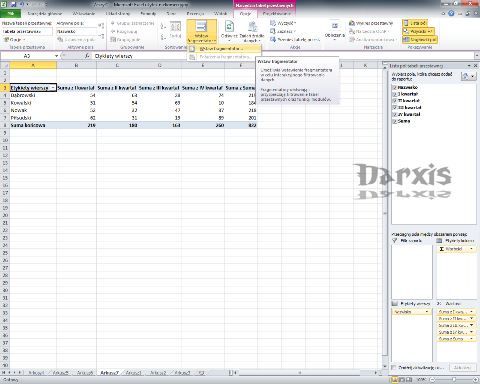Click the Nowak row label cell
The image size is (480, 384).
pos(33,110)
